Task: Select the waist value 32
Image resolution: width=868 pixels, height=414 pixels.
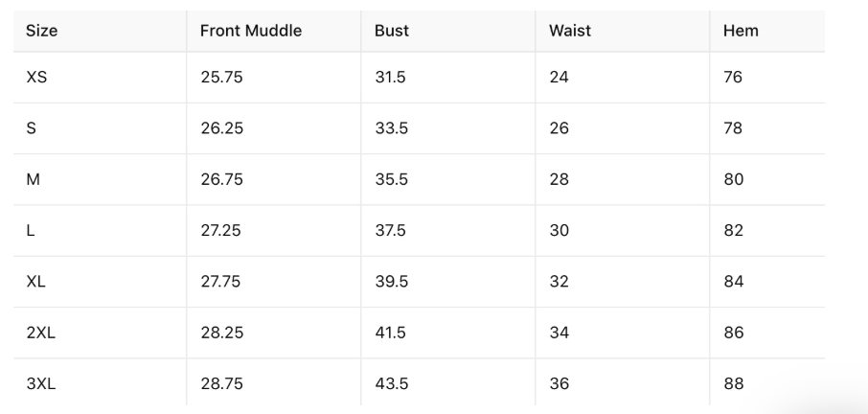Action: [559, 282]
